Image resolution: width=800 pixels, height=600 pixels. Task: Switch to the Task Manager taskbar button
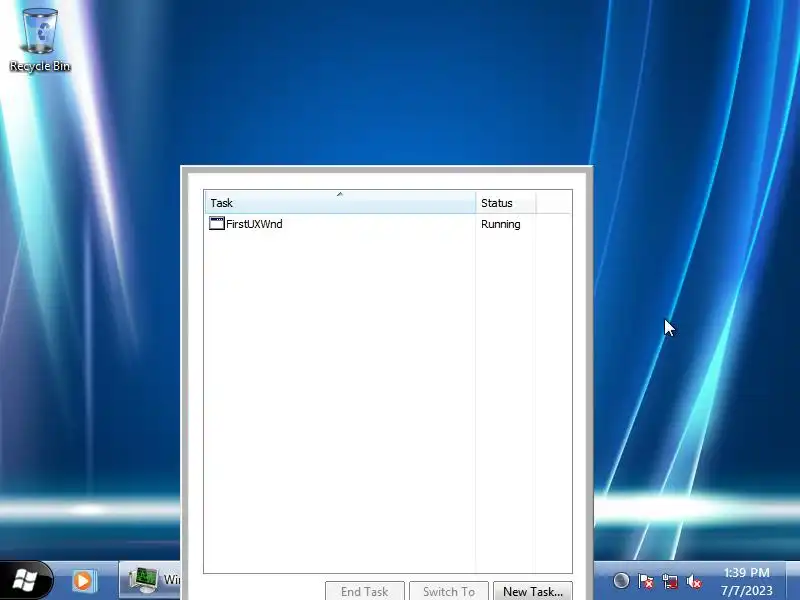click(x=151, y=580)
